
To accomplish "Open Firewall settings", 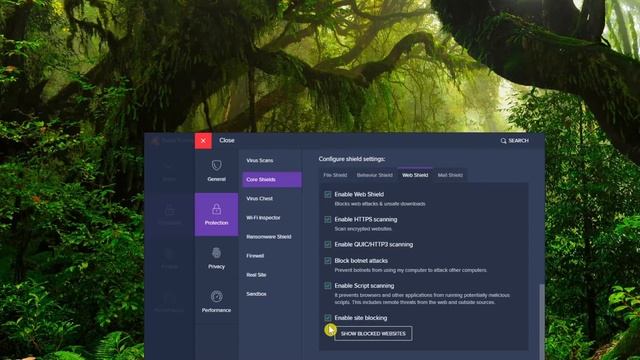I will point(255,256).
